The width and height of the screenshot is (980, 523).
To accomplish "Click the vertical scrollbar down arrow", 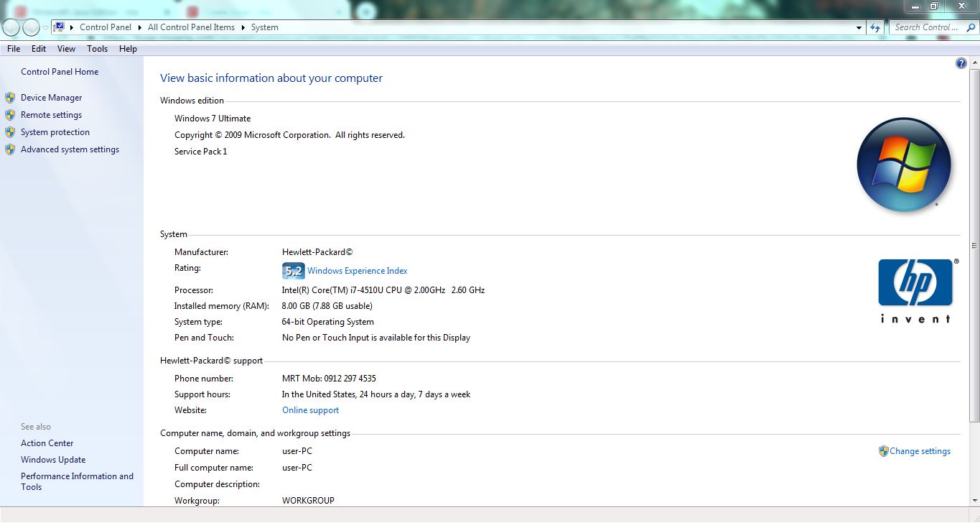I will click(974, 501).
